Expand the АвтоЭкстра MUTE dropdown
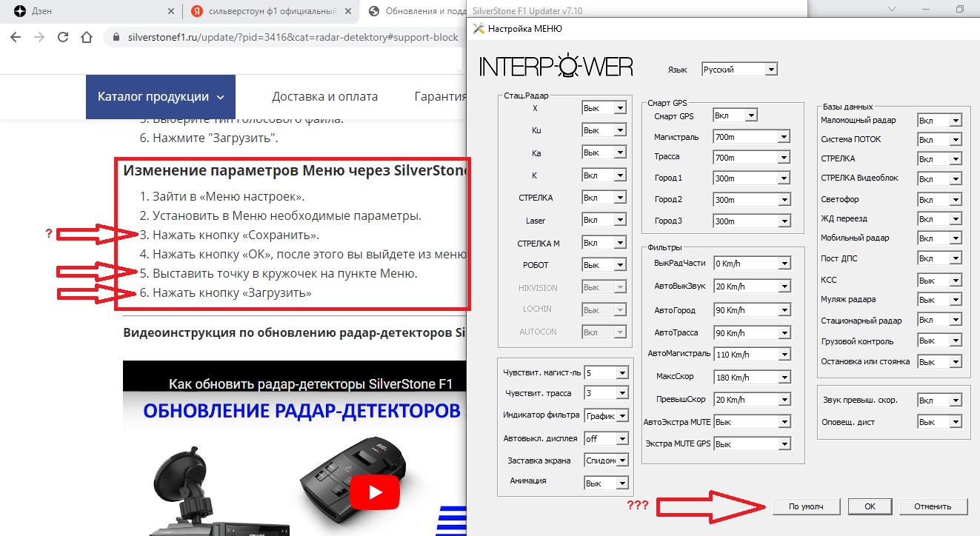The height and width of the screenshot is (536, 980). coord(751,422)
